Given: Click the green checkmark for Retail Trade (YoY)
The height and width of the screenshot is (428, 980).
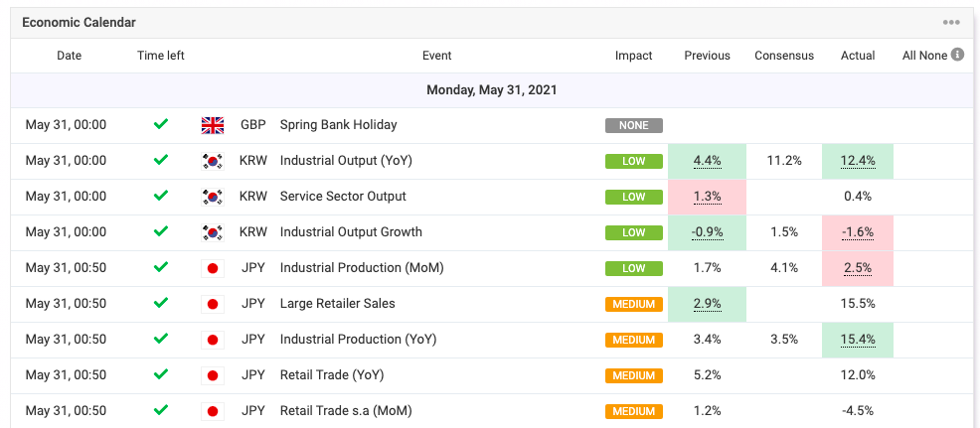Looking at the screenshot, I should (x=161, y=374).
